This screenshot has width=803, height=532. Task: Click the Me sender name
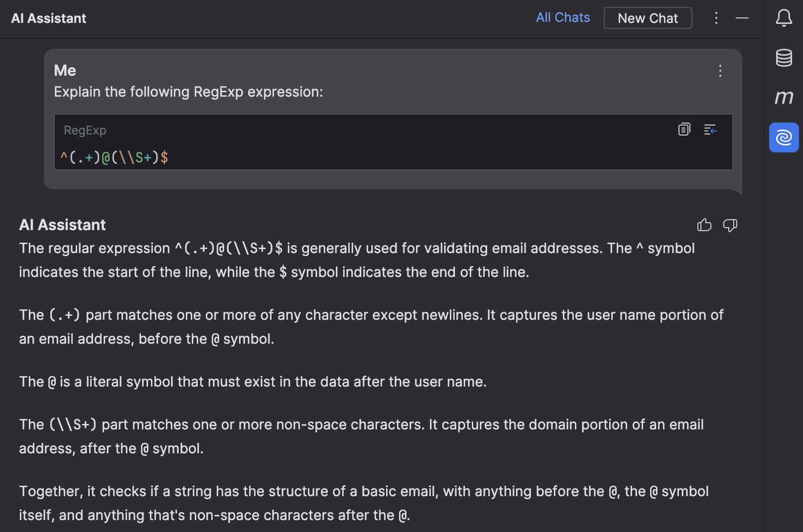[x=65, y=71]
